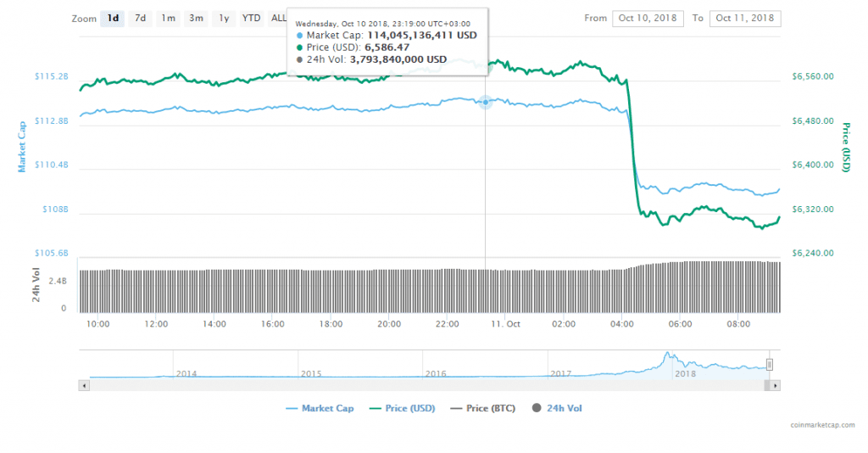Show ALL time range
This screenshot has height=453, width=868.
[278, 18]
